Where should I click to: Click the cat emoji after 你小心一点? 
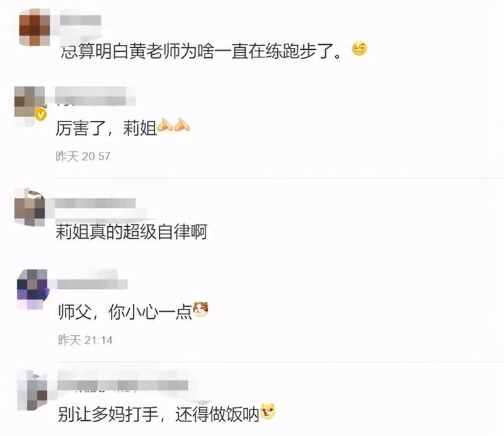[x=200, y=309]
